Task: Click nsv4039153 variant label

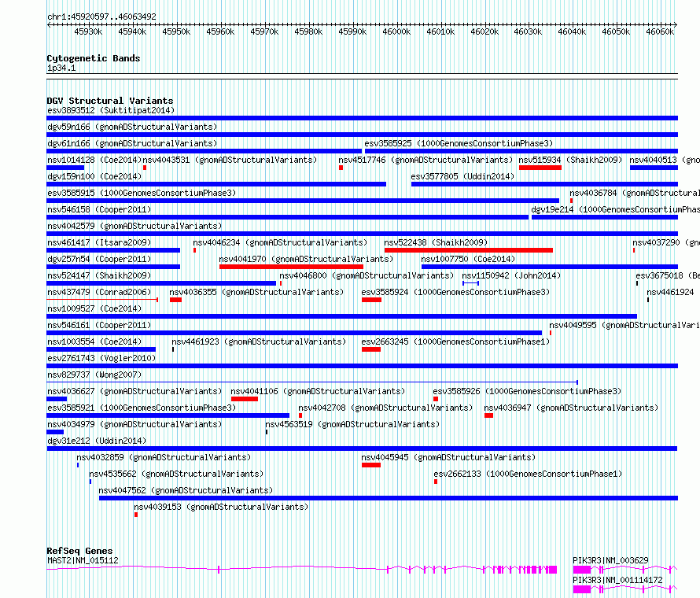Action: [221, 507]
